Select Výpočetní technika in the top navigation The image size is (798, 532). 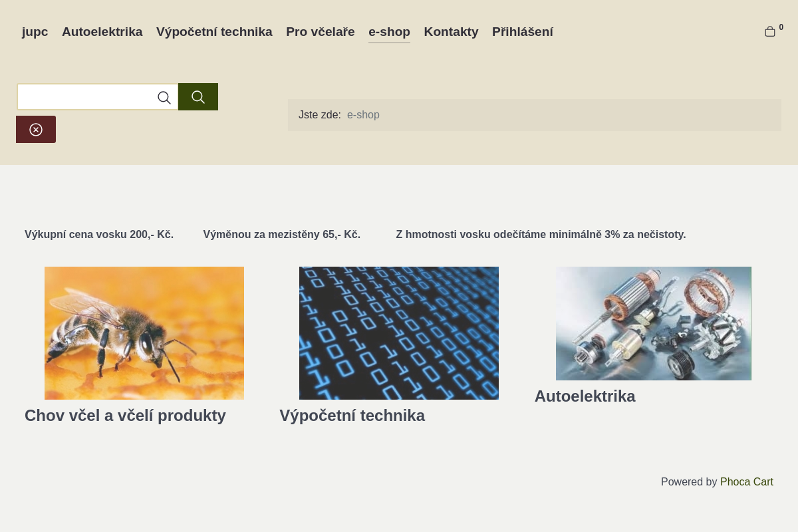coord(214,32)
